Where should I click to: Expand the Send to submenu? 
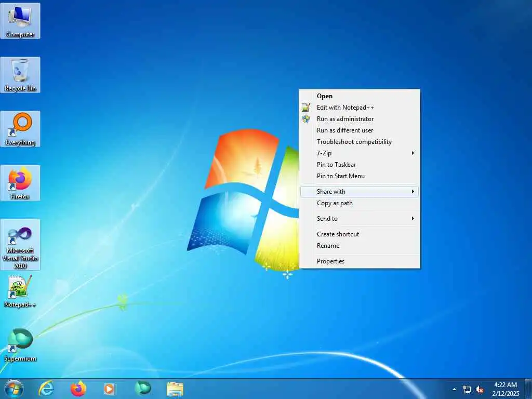360,219
